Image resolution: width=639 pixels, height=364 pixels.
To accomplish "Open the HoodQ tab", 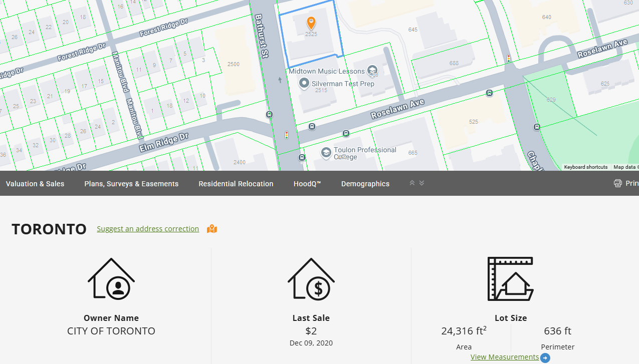I will (x=307, y=184).
